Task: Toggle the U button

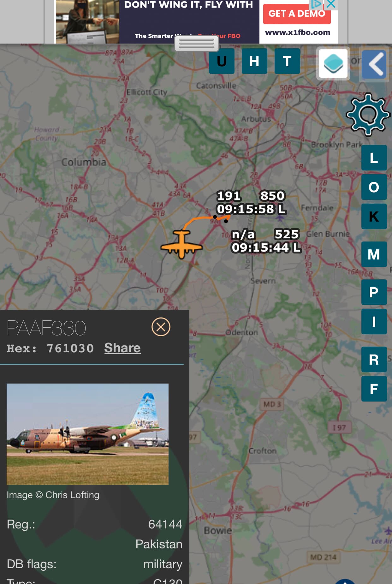Action: [x=222, y=61]
